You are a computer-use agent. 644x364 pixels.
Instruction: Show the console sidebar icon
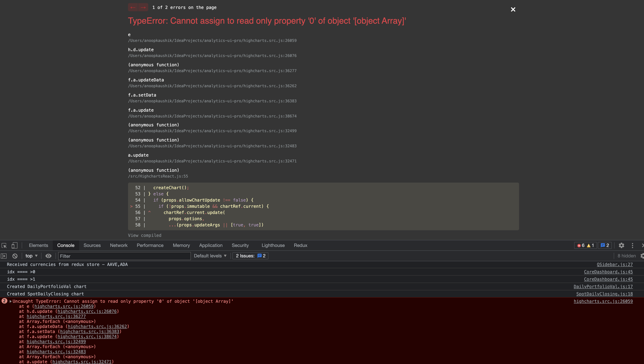click(4, 256)
